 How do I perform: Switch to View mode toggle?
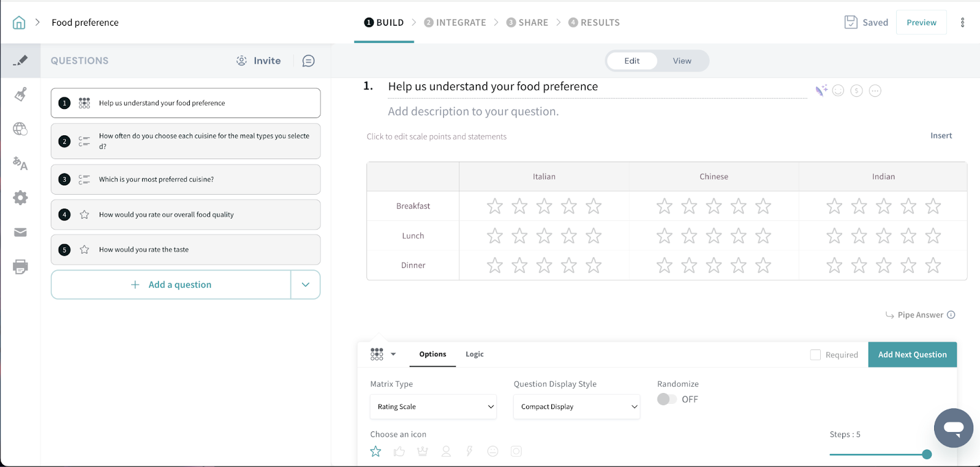tap(682, 61)
